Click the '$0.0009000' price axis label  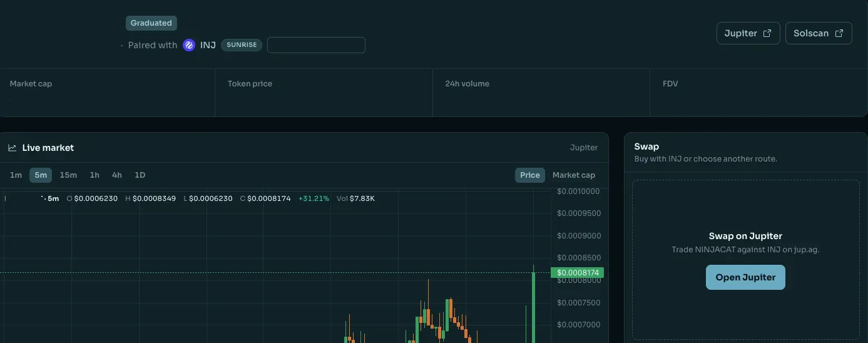click(579, 236)
